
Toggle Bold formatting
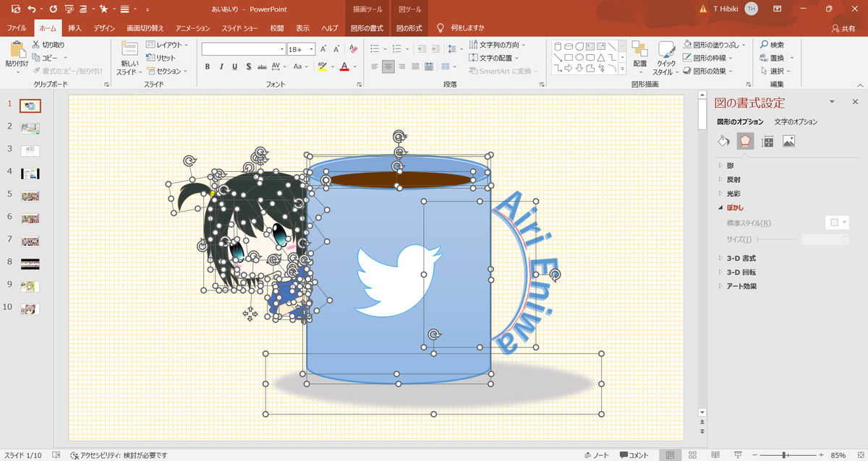[x=208, y=66]
